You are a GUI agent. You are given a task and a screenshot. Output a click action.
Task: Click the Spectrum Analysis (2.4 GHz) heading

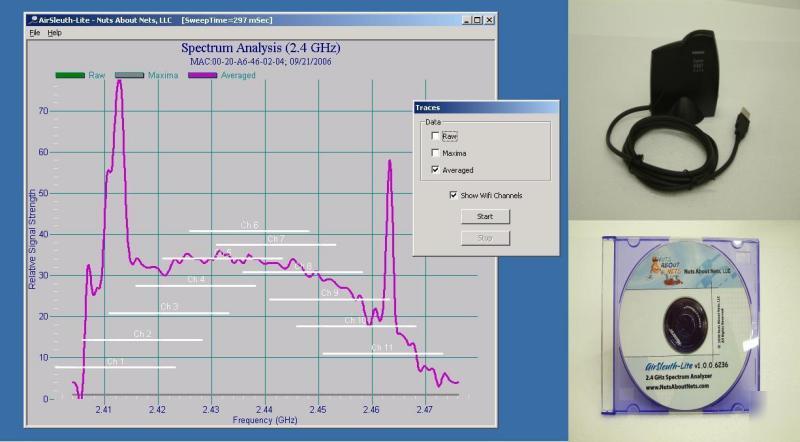pos(261,48)
